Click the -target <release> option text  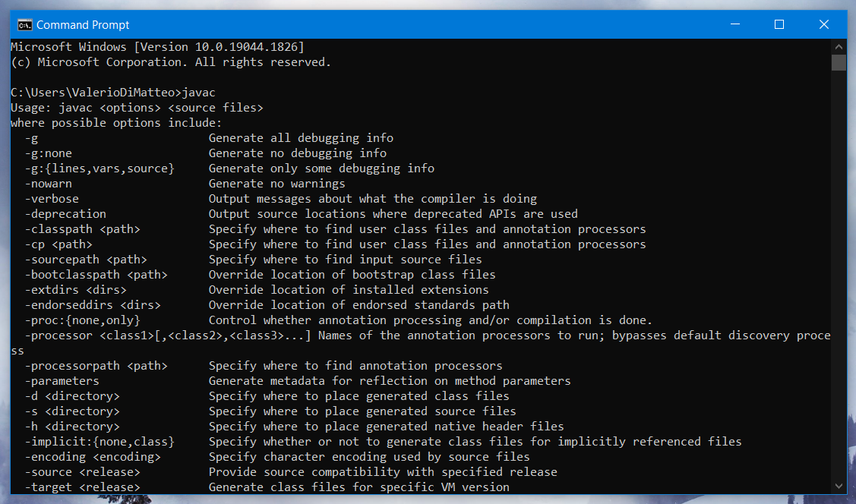tap(83, 487)
